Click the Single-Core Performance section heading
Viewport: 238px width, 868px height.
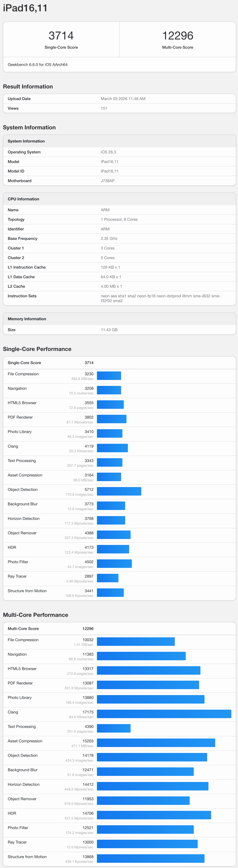(x=37, y=349)
